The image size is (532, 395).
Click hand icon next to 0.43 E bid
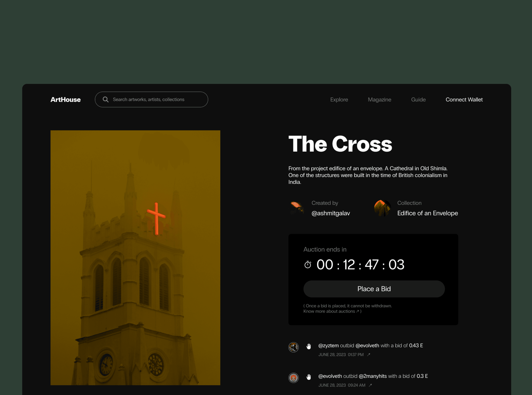coord(309,346)
